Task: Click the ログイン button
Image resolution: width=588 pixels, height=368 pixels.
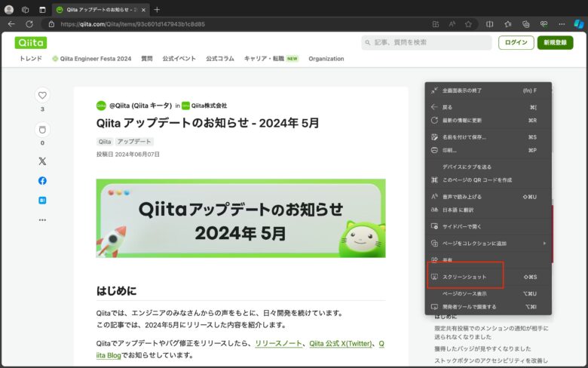Action: click(516, 42)
